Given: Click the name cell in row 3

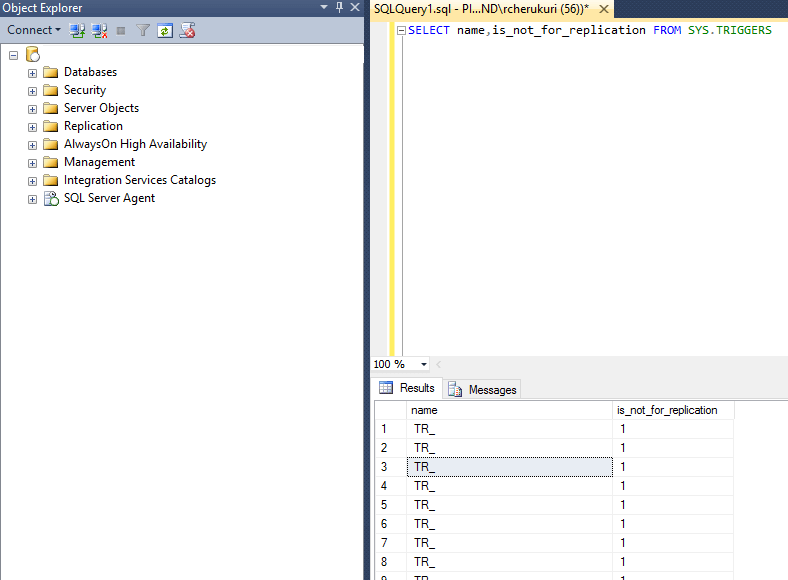Looking at the screenshot, I should coord(510,467).
